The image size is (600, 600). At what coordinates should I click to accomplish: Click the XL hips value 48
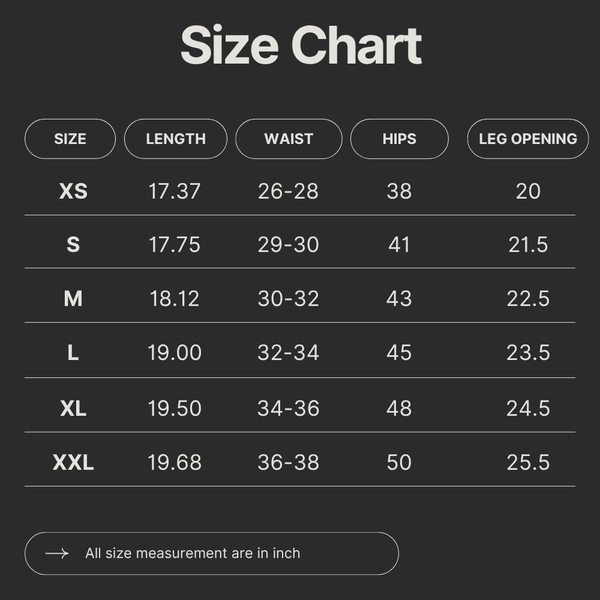[x=399, y=408]
